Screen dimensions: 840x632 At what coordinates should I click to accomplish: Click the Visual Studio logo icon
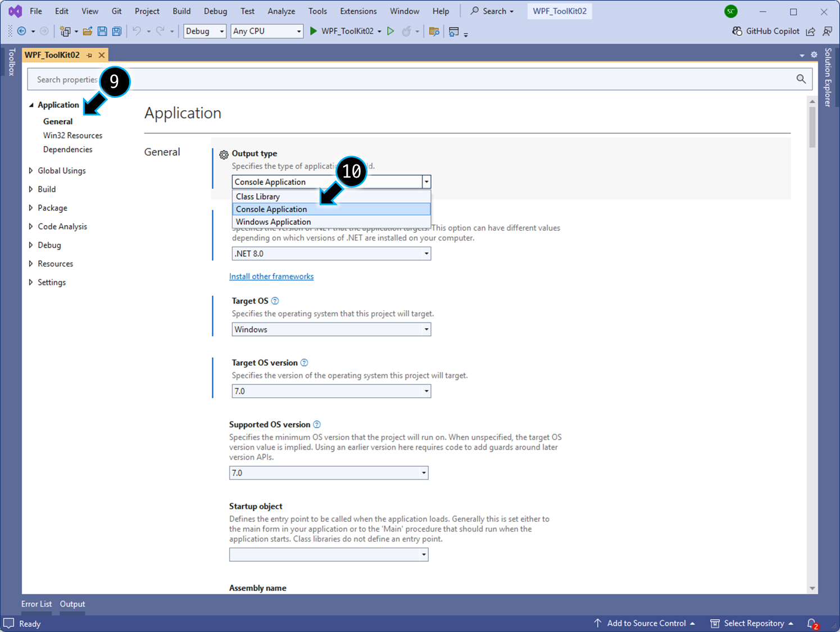[15, 11]
